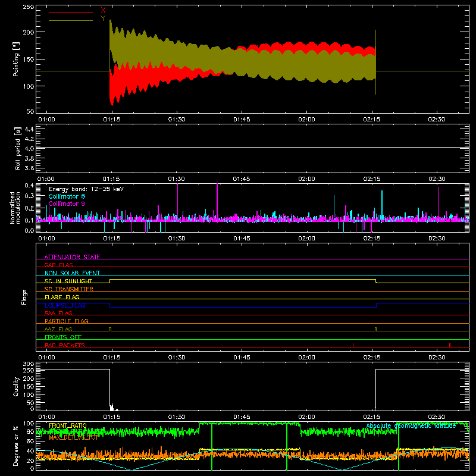Click the A4Z_FLAG pulse near 01:15

[x=110, y=329]
